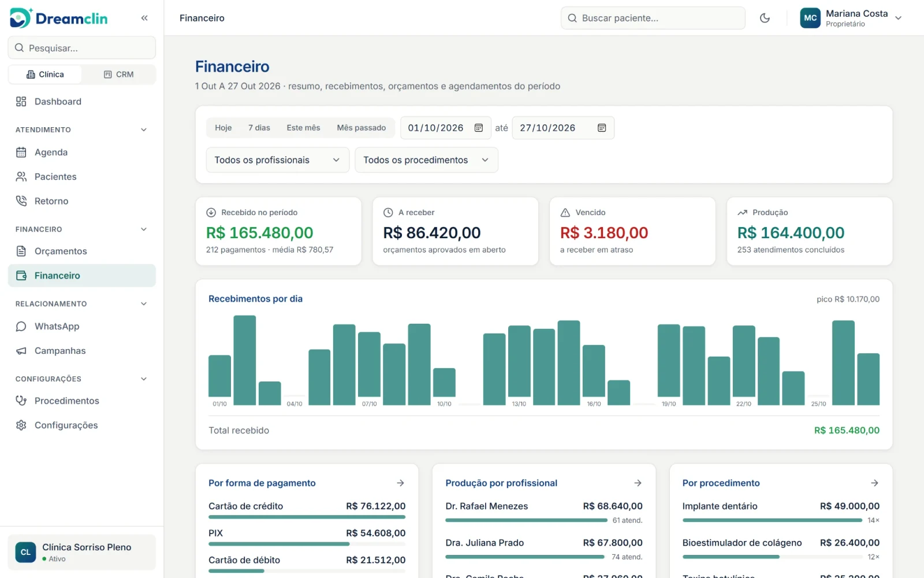Click the Procedimentos stethoscope icon
Image resolution: width=924 pixels, height=578 pixels.
pos(21,401)
